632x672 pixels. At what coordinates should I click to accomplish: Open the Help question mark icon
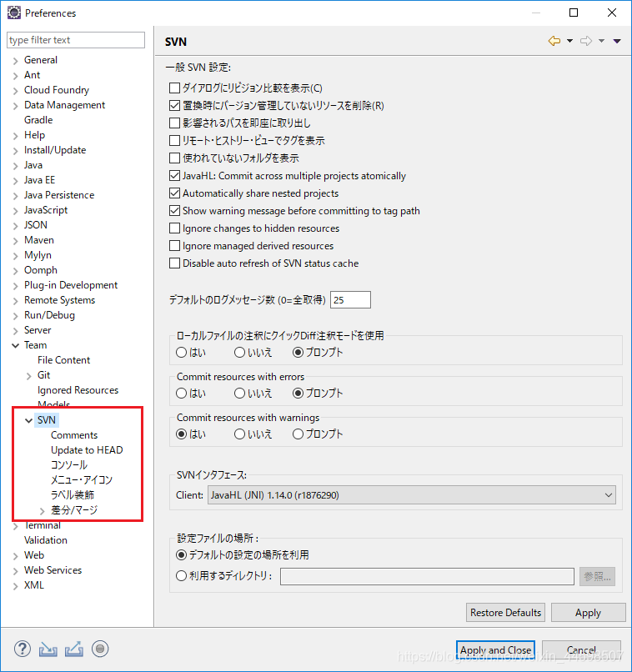pos(23,649)
